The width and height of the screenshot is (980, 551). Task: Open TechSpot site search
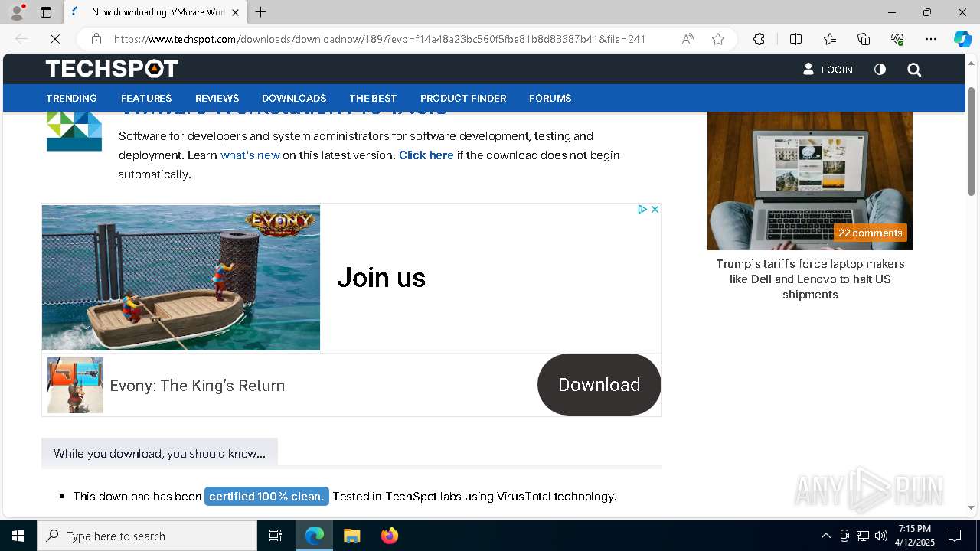coord(914,70)
